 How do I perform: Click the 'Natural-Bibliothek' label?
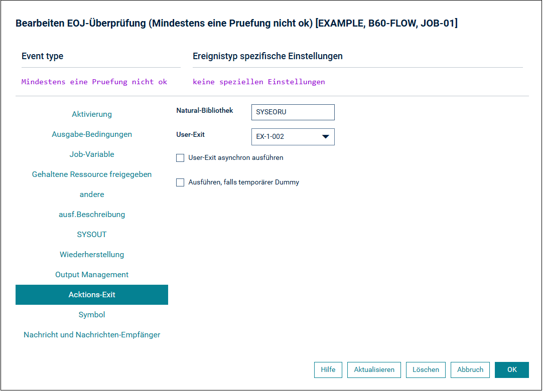pos(205,110)
